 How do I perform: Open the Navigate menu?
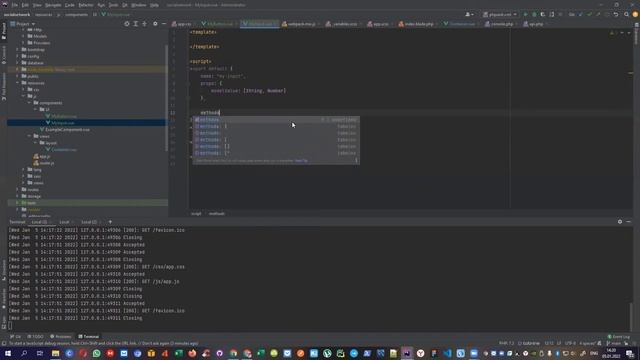click(x=53, y=5)
